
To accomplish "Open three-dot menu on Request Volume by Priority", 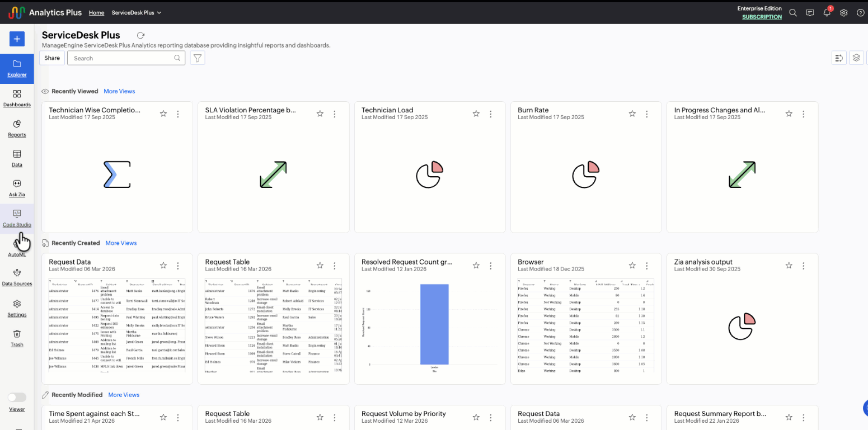I will (491, 417).
